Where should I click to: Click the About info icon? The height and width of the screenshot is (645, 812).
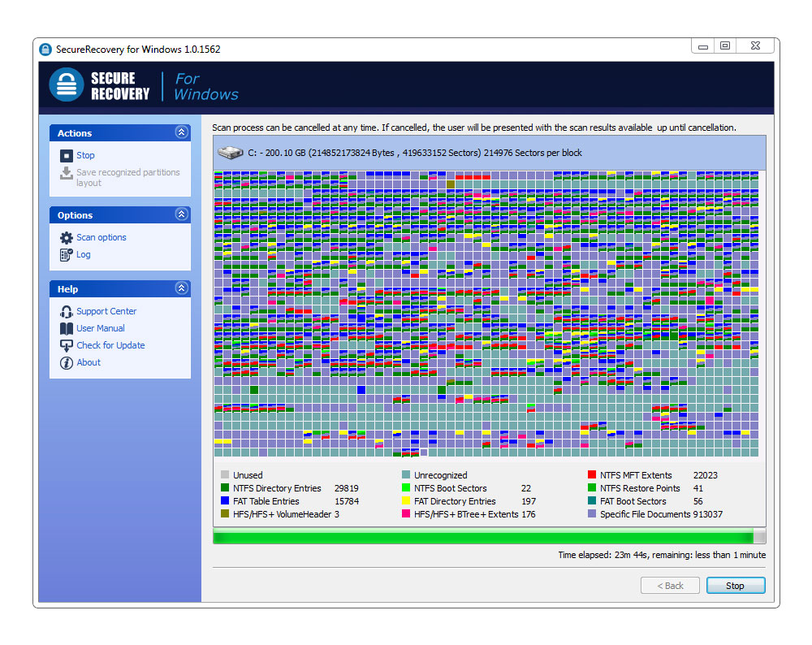tap(67, 362)
